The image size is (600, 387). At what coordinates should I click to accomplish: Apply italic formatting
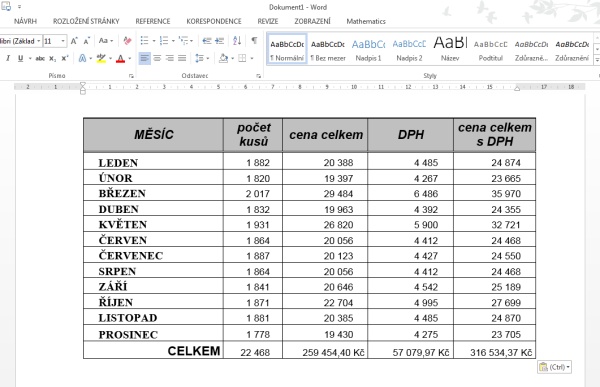(x=8, y=58)
